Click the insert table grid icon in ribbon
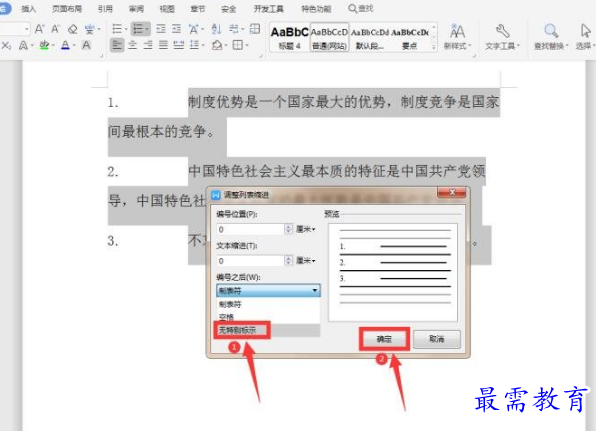 click(x=255, y=29)
